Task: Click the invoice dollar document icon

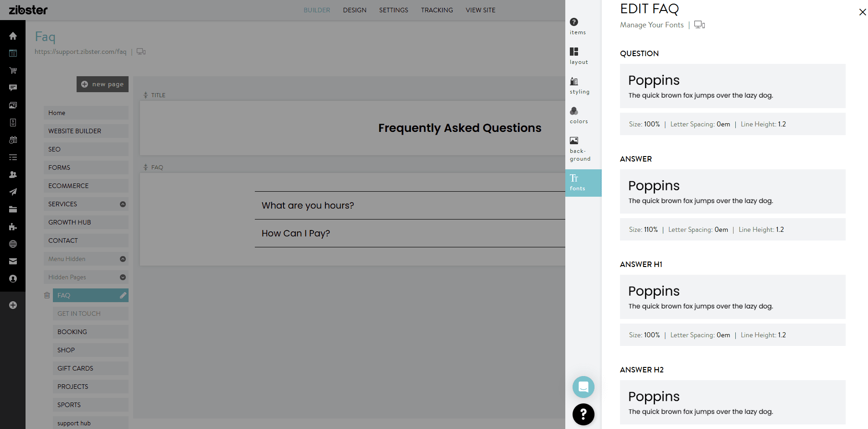Action: click(x=13, y=122)
